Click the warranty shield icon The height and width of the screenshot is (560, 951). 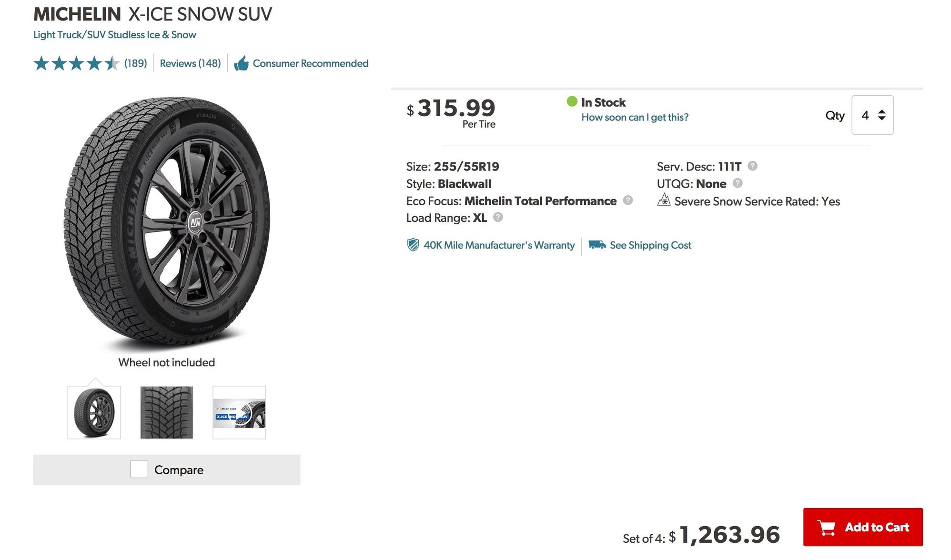coord(413,245)
